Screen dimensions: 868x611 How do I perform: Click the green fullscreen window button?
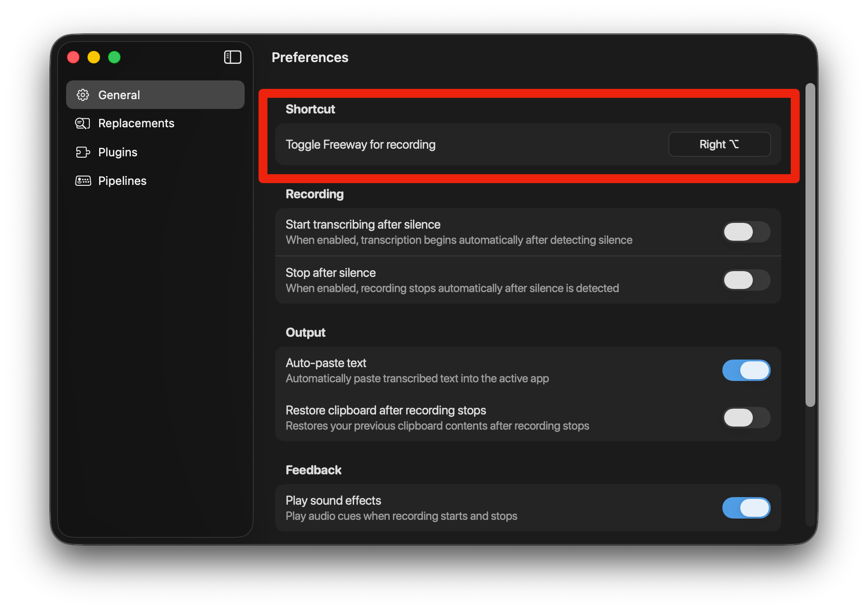(114, 57)
